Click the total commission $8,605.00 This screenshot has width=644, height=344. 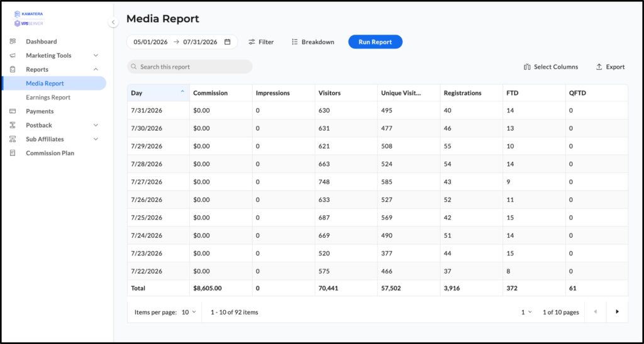[x=208, y=288]
